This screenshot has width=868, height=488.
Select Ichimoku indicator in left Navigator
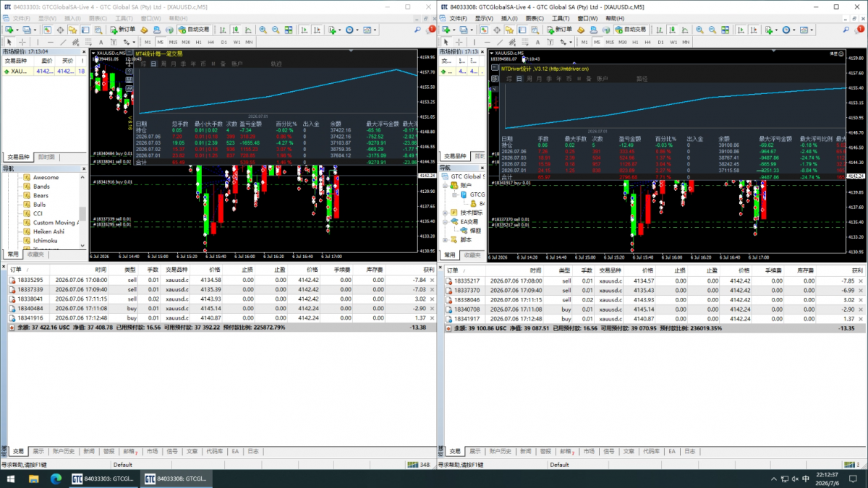46,241
